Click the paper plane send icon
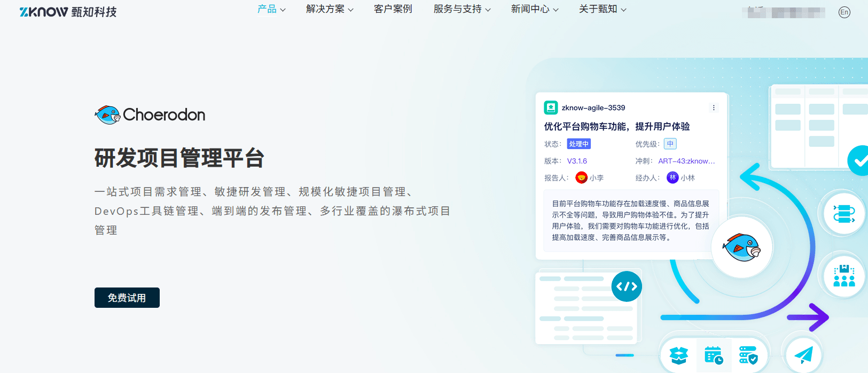 point(803,355)
